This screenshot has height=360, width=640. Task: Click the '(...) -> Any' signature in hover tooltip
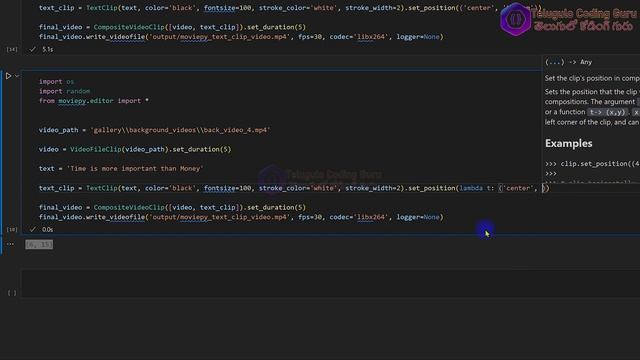(568, 62)
